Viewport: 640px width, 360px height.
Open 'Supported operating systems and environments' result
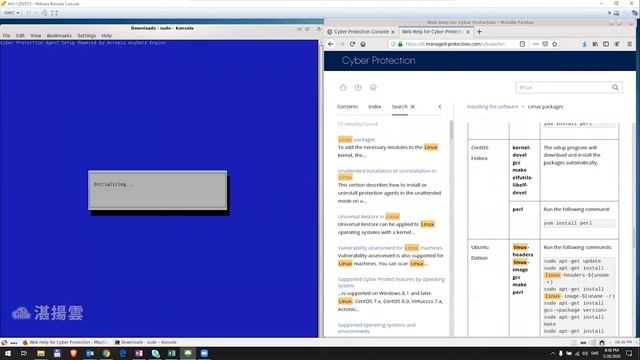(376, 328)
